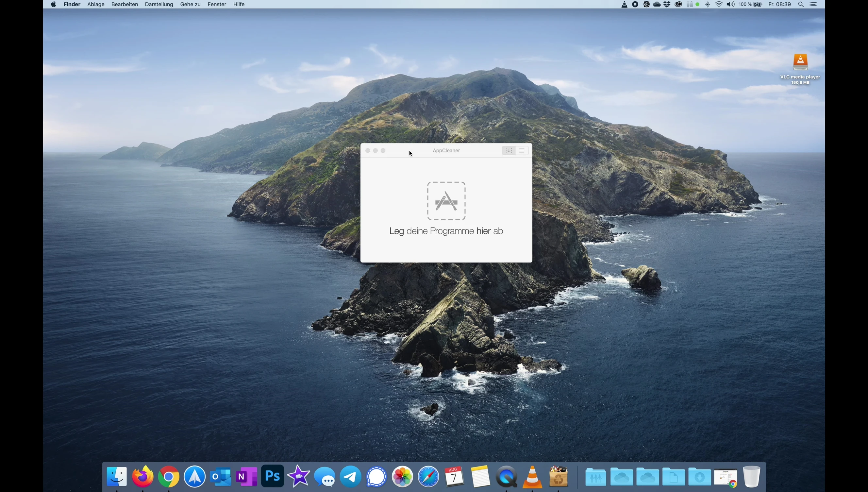Click the Fr. 08:39 clock in menu bar
The height and width of the screenshot is (492, 868).
pyautogui.click(x=779, y=4)
